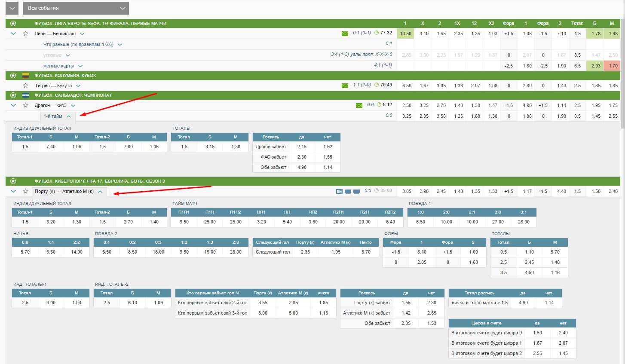
Task: Mark Драгон — ФАС as favorite
Action: pyautogui.click(x=25, y=105)
